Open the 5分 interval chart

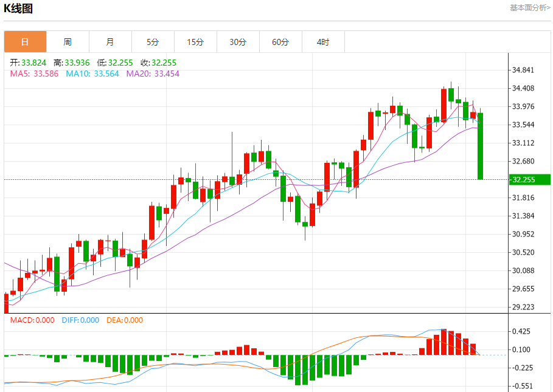point(153,42)
